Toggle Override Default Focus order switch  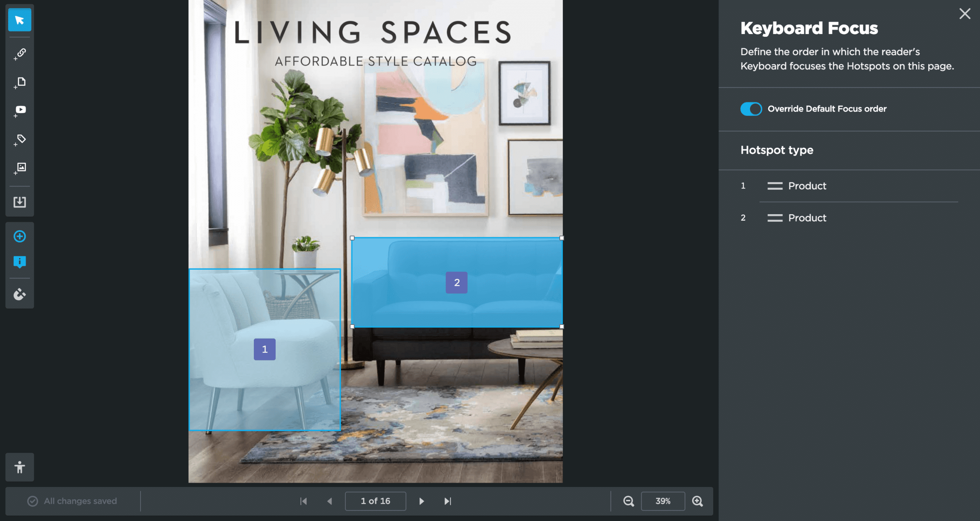751,109
